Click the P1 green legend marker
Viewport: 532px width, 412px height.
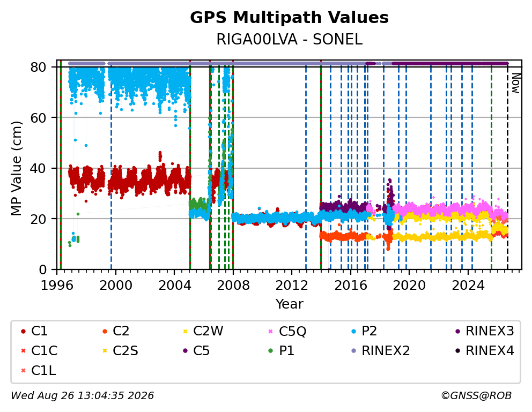270,351
